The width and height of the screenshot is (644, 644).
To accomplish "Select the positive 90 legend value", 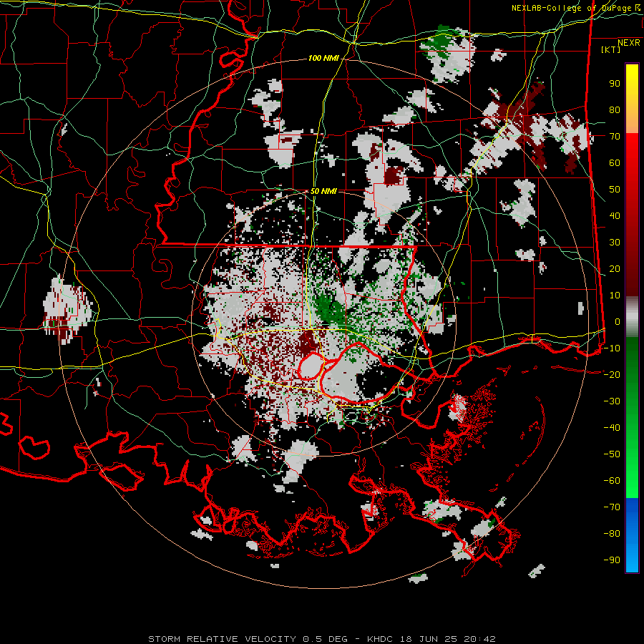I will click(615, 84).
